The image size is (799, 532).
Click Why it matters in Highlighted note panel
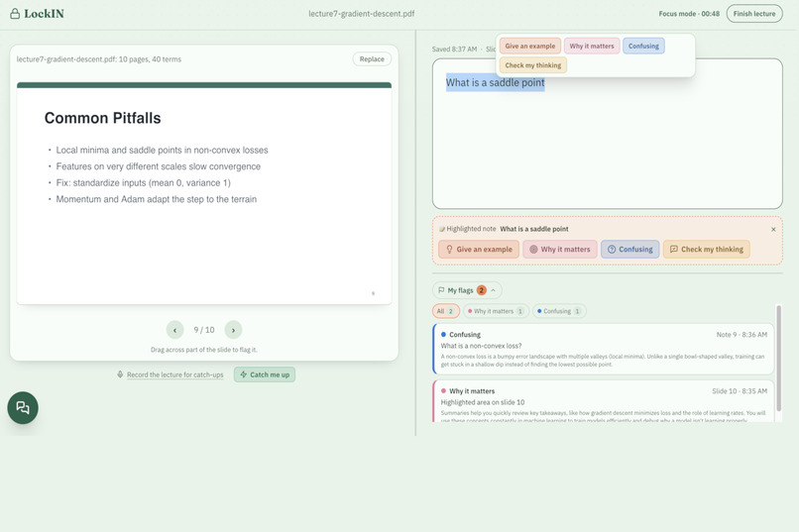coord(559,249)
